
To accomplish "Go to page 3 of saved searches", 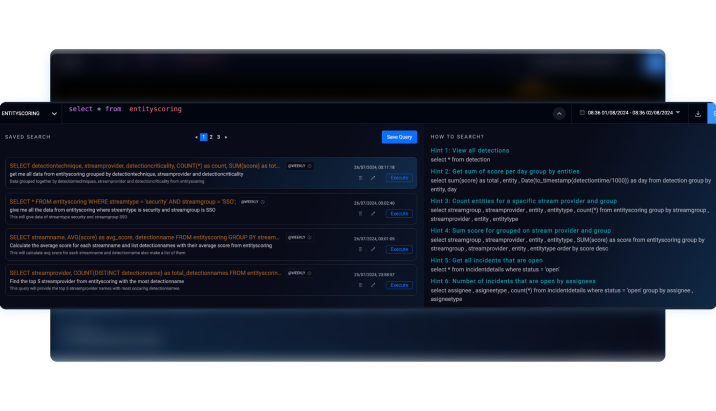I will 219,137.
